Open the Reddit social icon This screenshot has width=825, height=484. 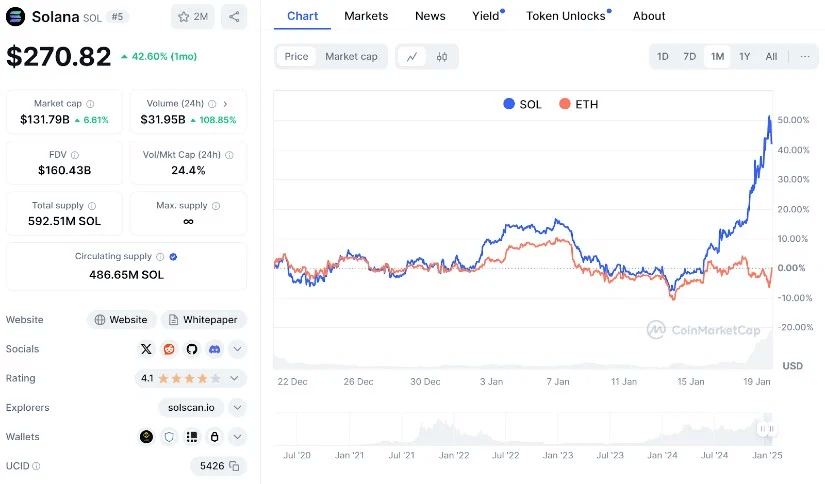pyautogui.click(x=169, y=349)
